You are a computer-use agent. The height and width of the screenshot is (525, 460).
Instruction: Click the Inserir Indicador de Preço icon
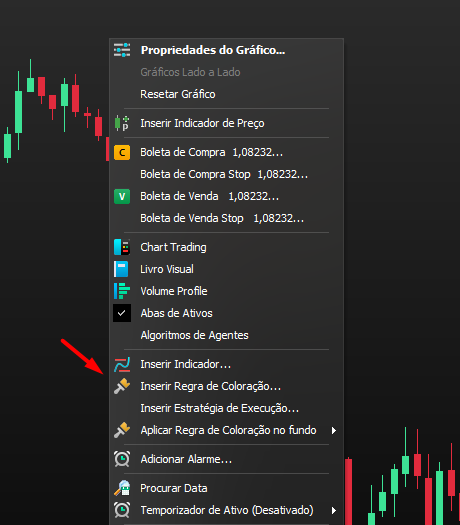coord(122,123)
